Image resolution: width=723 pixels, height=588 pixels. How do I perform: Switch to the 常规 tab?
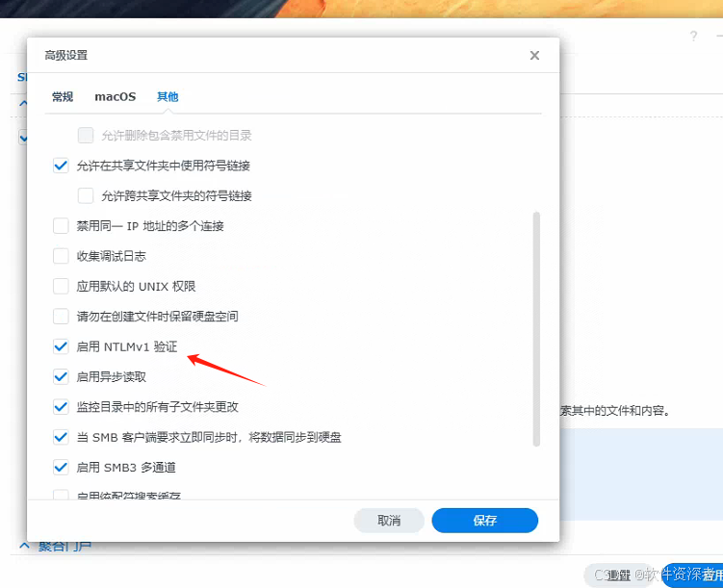63,97
